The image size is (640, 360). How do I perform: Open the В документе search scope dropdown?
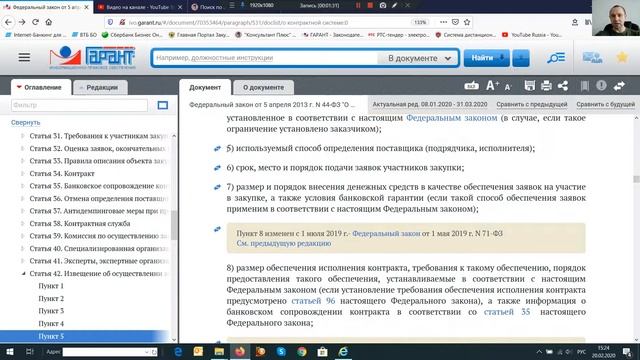coord(419,58)
